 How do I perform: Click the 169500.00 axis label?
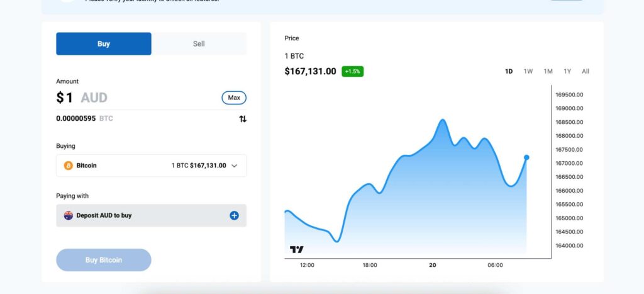click(569, 94)
